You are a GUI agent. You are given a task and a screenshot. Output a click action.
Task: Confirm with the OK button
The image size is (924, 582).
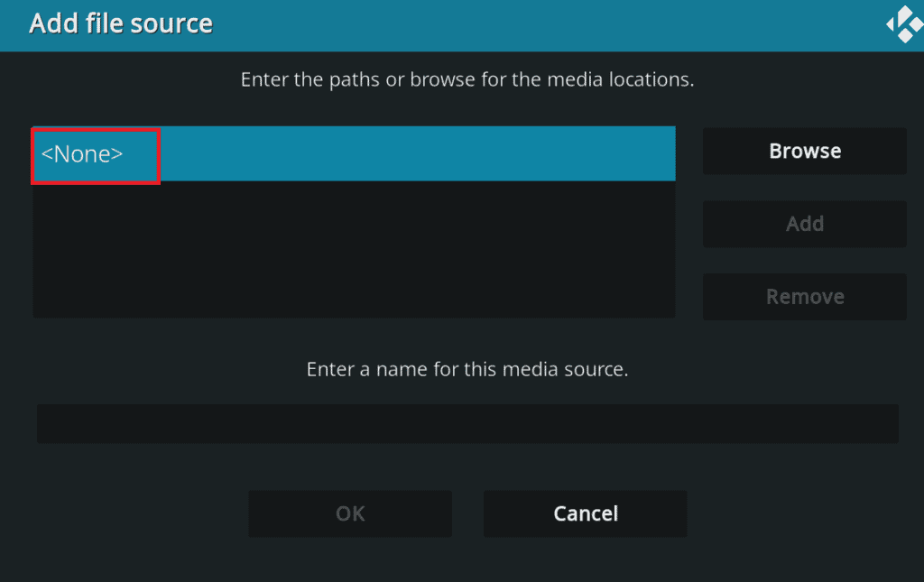(x=350, y=513)
